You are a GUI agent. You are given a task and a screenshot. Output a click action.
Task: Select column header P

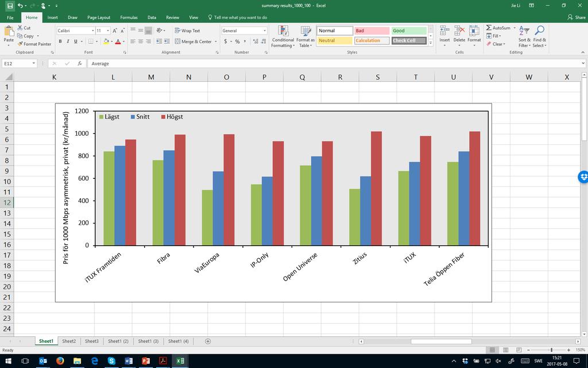coord(264,77)
